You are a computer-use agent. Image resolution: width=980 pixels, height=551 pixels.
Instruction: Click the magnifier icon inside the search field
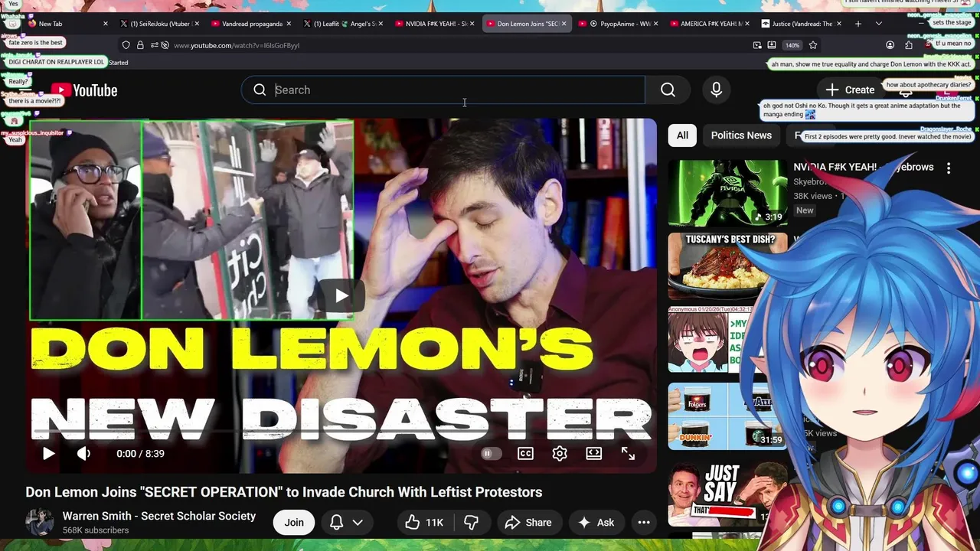pyautogui.click(x=260, y=90)
